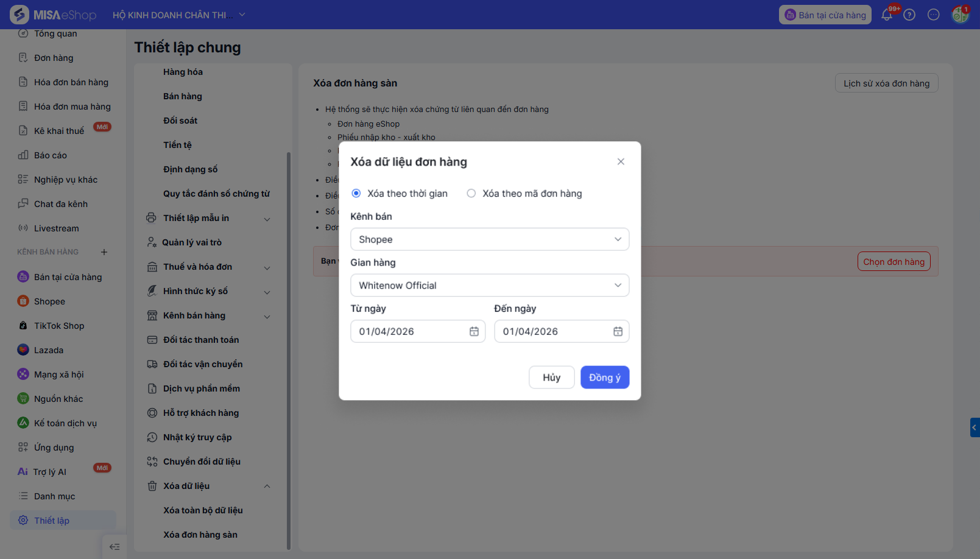
Task: Cancel the dialog with Hủy button
Action: point(551,378)
